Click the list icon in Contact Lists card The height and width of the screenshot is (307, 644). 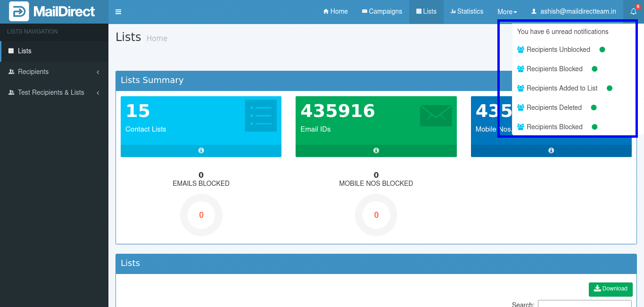click(x=261, y=116)
